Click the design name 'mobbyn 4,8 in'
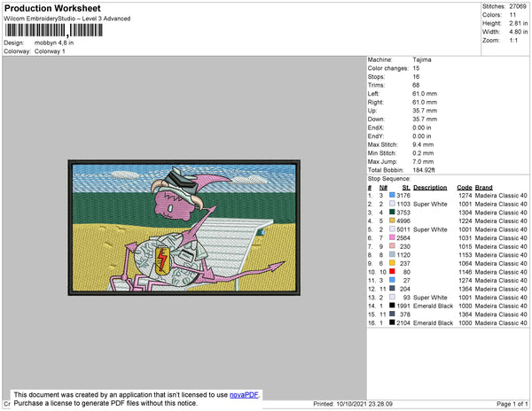Screen dimensions: 532x411 [54, 43]
